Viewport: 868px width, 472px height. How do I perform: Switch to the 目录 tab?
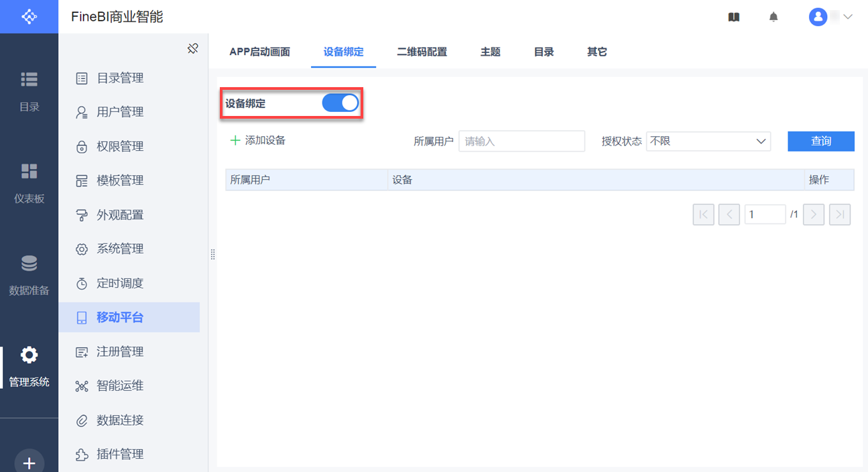click(544, 52)
